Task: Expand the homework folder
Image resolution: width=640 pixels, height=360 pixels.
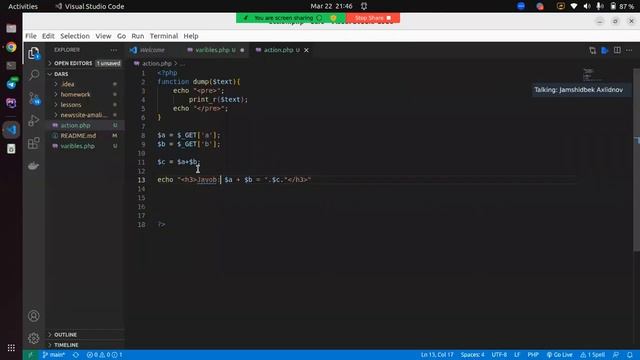Action: click(84, 94)
